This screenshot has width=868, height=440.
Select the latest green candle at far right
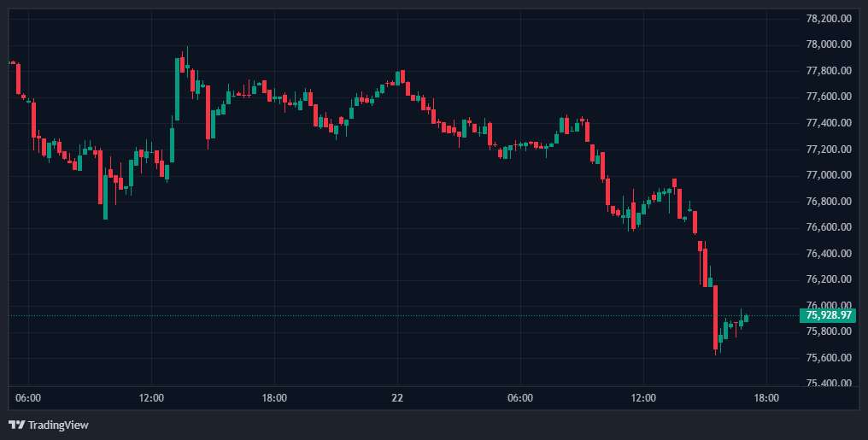(x=746, y=318)
